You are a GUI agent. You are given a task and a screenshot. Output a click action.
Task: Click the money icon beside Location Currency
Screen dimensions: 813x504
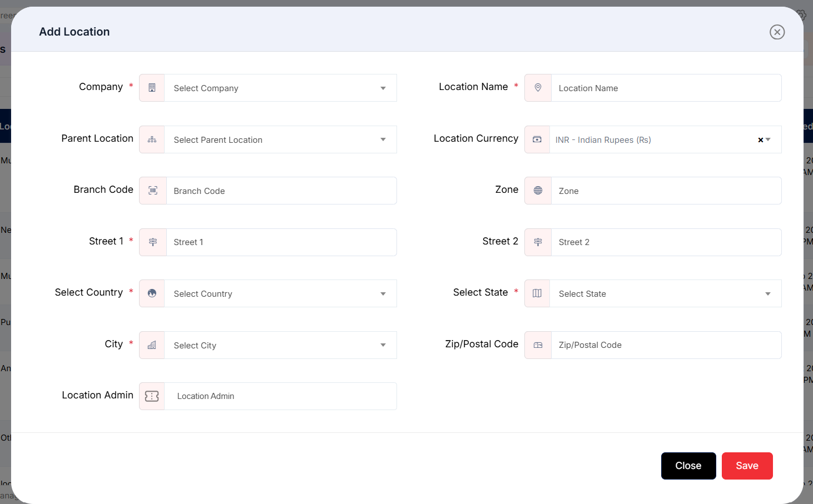(x=537, y=139)
